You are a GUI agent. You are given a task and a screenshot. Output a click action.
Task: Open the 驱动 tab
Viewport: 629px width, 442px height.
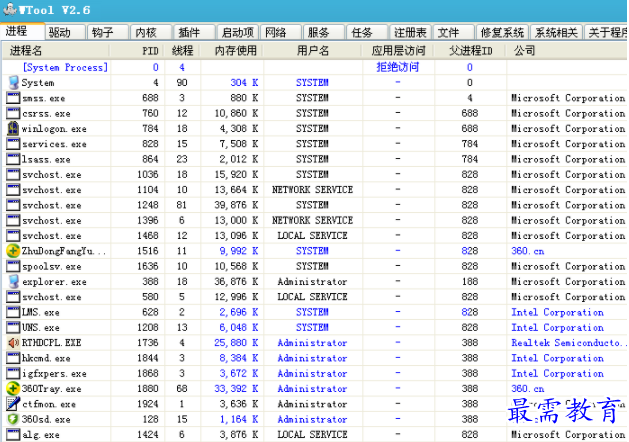pyautogui.click(x=65, y=32)
